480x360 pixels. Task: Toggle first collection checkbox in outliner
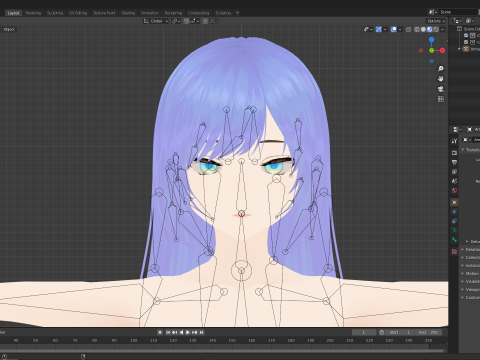click(466, 35)
